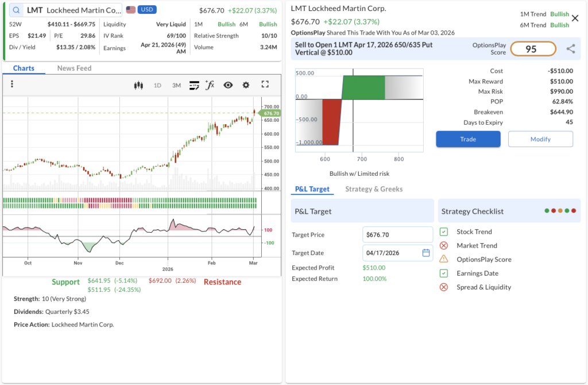Toggle the Earnings Date checklist checkbox
This screenshot has width=588, height=385.
click(444, 274)
